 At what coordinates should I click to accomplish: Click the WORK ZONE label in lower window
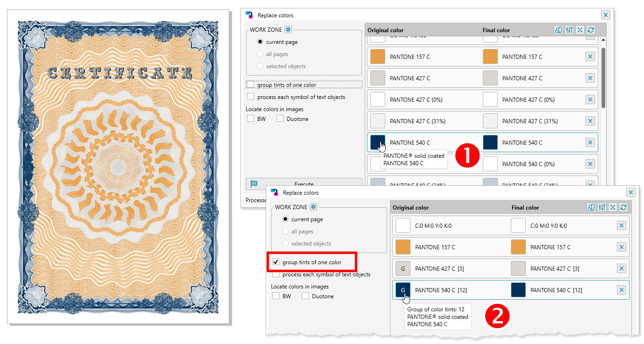291,207
